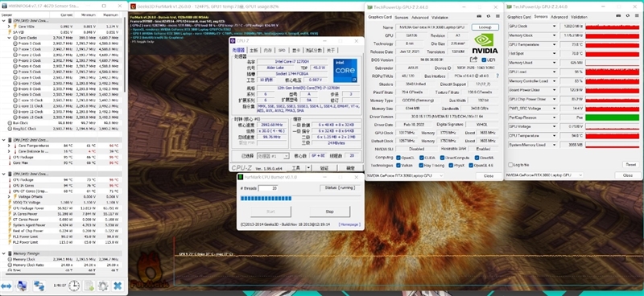The width and height of the screenshot is (644, 296).
Task: Open Board Power Draw sensor dropdown arrow
Action: tap(554, 90)
